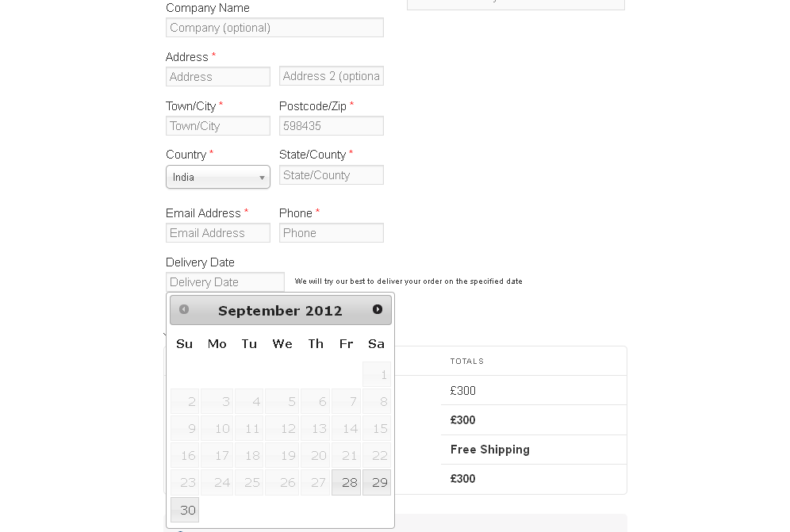Click the Address input field
790x532 pixels.
217,77
